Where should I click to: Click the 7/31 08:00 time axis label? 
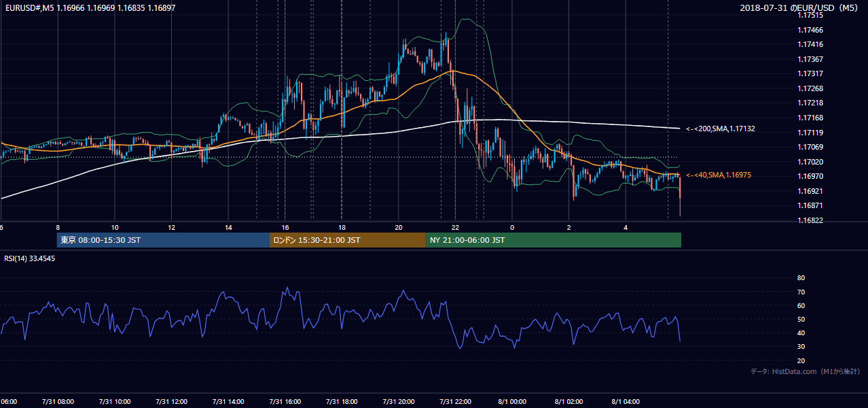coord(58,402)
